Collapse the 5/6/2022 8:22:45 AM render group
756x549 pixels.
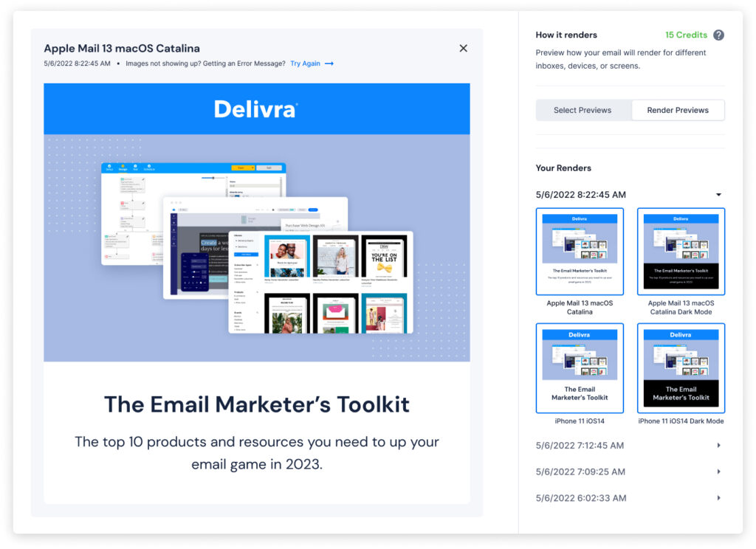(x=718, y=195)
